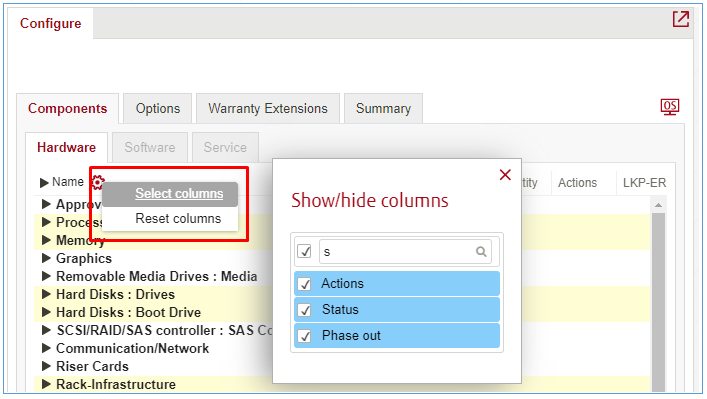The width and height of the screenshot is (707, 399).
Task: Select the Communication/Network row label
Action: (133, 349)
